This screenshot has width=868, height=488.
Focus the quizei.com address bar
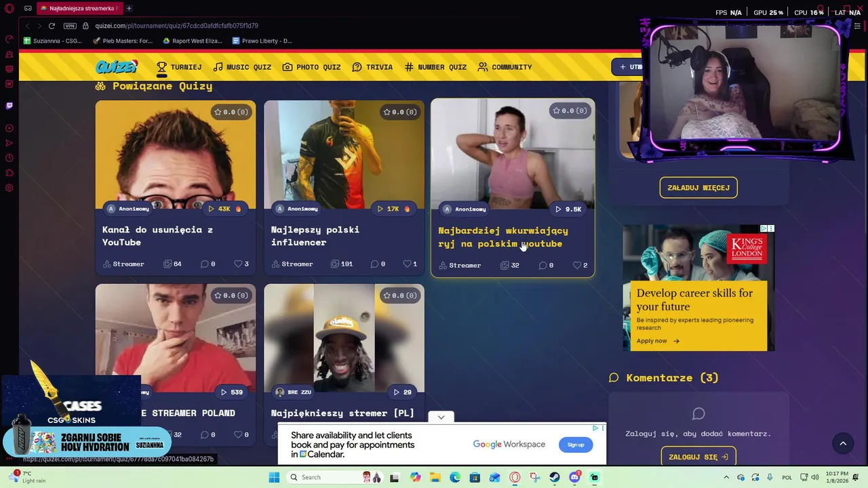tap(176, 26)
